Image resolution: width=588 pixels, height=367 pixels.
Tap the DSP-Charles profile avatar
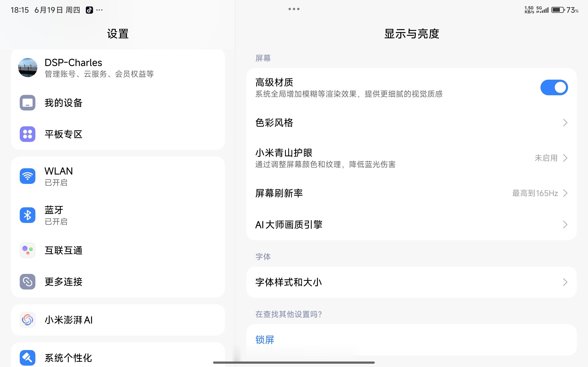pyautogui.click(x=28, y=68)
